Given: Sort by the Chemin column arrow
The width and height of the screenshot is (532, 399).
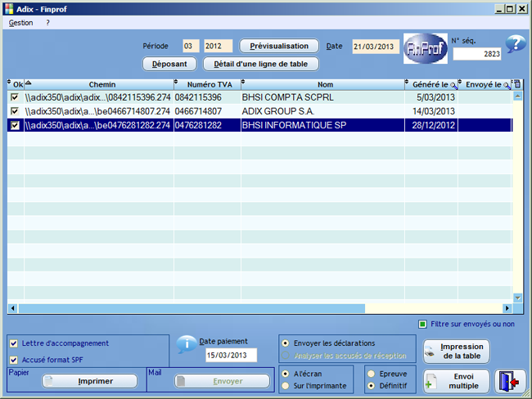Looking at the screenshot, I should click(28, 83).
